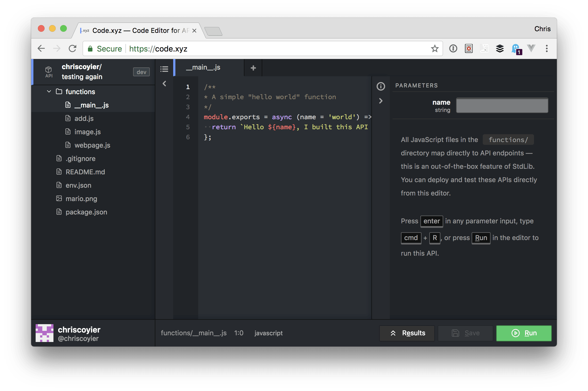Click the functions/ directory label in the description
Viewport: 588px width, 391px height.
508,140
